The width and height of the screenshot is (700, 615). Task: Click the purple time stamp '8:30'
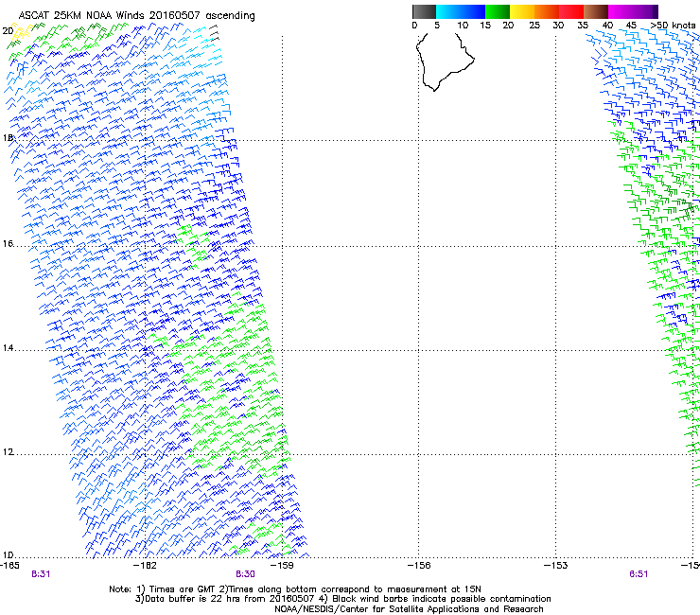coord(245,574)
